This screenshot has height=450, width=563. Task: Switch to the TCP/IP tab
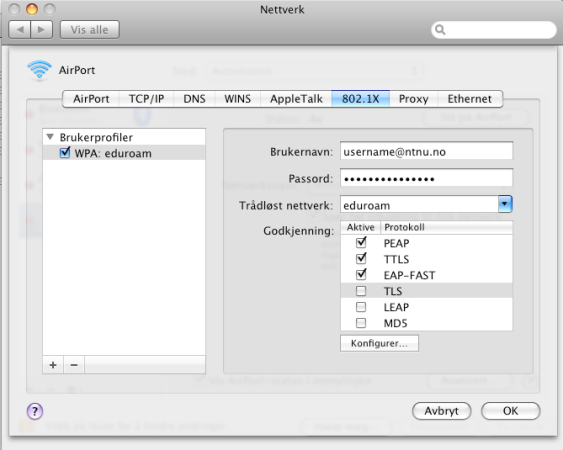pyautogui.click(x=146, y=99)
